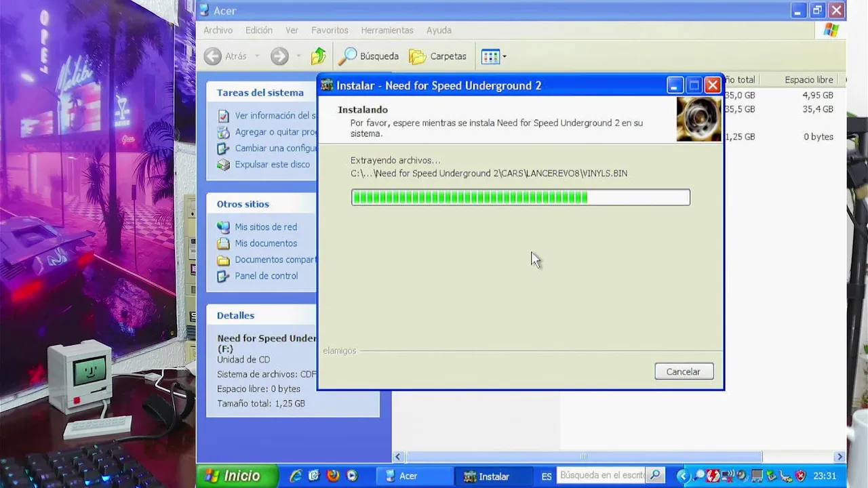The image size is (868, 488).
Task: Open the Edición menu
Action: tap(259, 30)
